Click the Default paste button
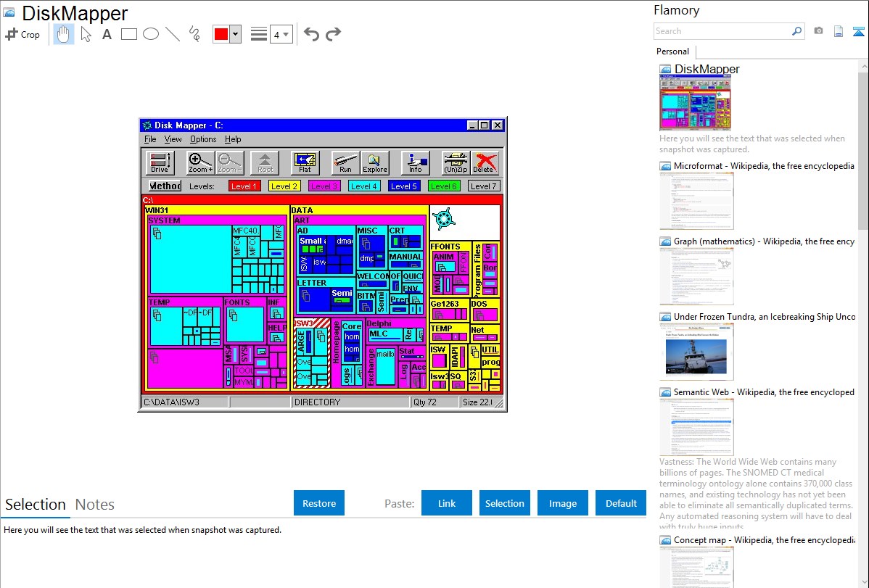Image resolution: width=869 pixels, height=588 pixels. (x=621, y=503)
